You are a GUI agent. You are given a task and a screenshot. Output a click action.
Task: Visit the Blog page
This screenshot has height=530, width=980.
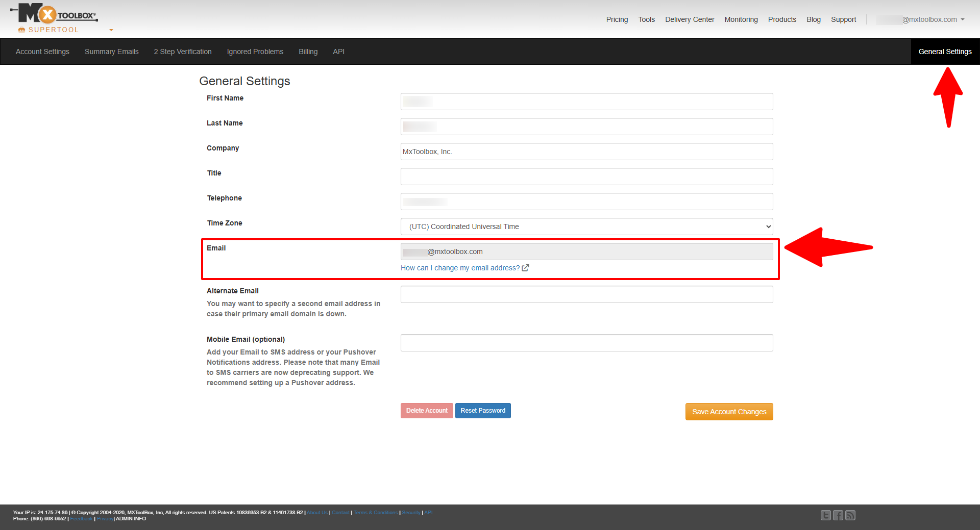pos(814,19)
